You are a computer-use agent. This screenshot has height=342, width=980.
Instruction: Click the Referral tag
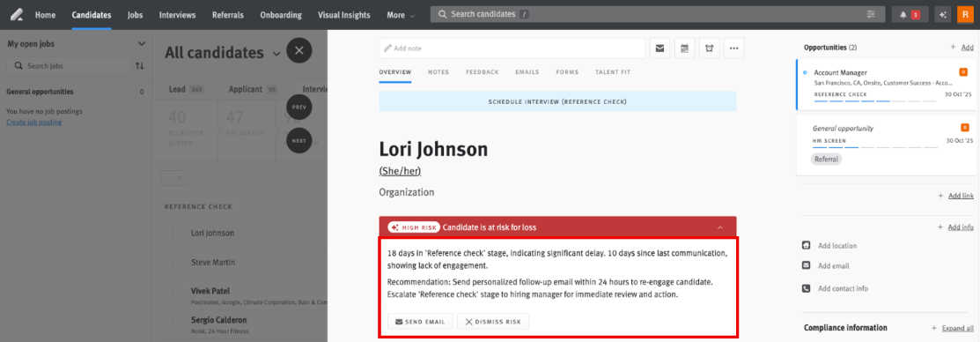pos(826,159)
